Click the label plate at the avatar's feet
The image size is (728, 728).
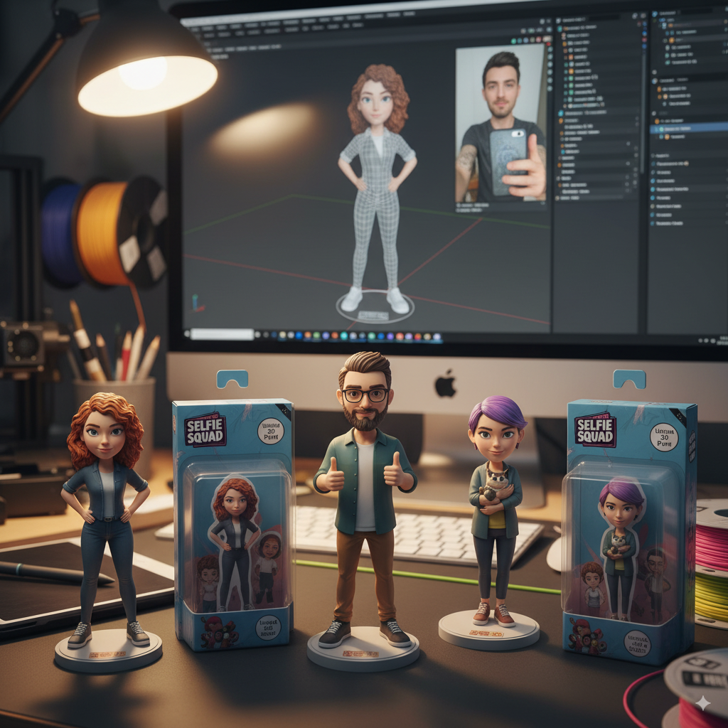point(373,315)
